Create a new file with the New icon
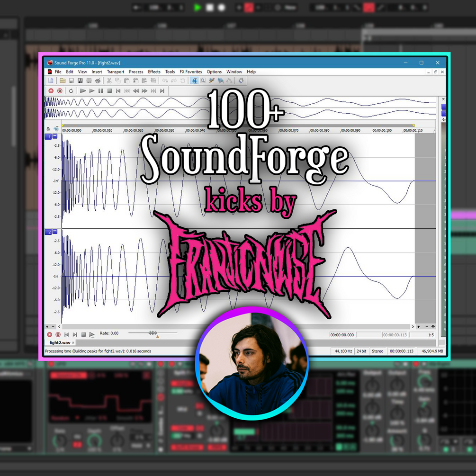The width and height of the screenshot is (476, 476). tap(51, 81)
